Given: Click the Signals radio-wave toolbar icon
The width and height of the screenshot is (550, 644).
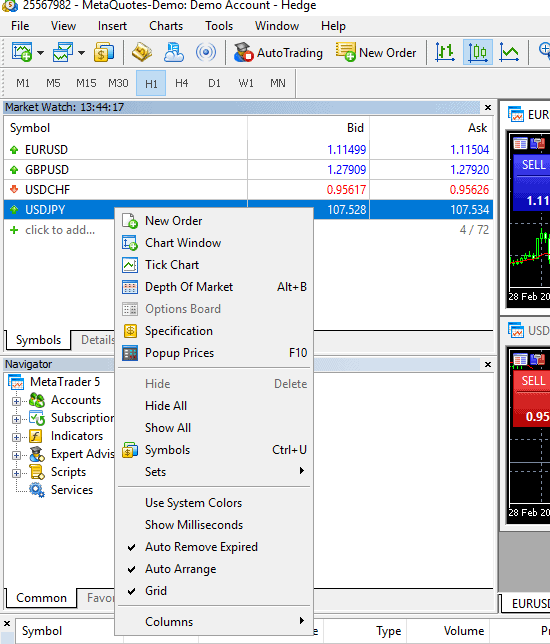Looking at the screenshot, I should [206, 52].
